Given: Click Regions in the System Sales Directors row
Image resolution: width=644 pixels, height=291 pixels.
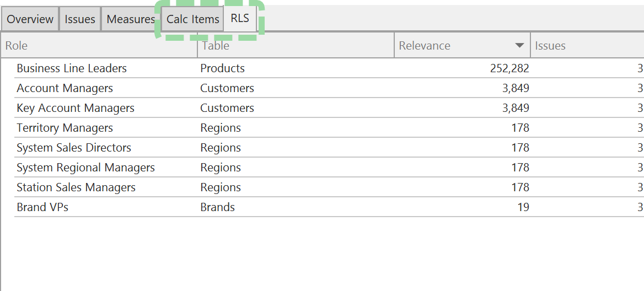Looking at the screenshot, I should point(221,147).
